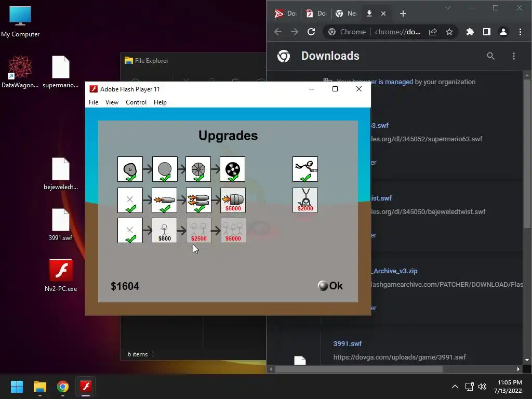The width and height of the screenshot is (532, 399).
Task: Open Chrome three-dot main menu
Action: pos(520,32)
